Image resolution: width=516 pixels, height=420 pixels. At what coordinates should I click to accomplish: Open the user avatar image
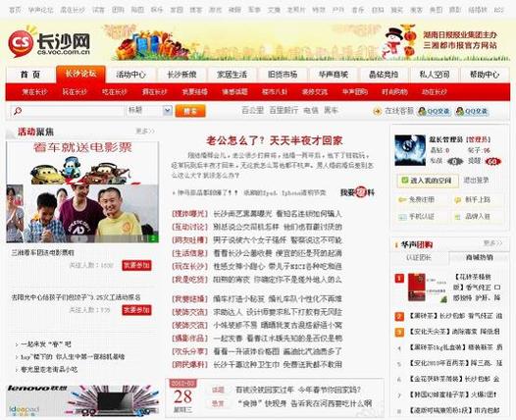pyautogui.click(x=410, y=150)
